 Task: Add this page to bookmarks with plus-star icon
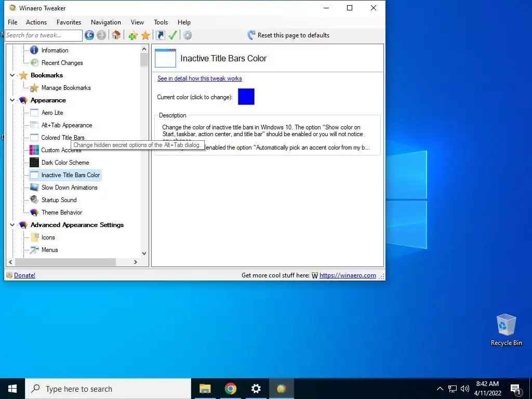[x=133, y=35]
